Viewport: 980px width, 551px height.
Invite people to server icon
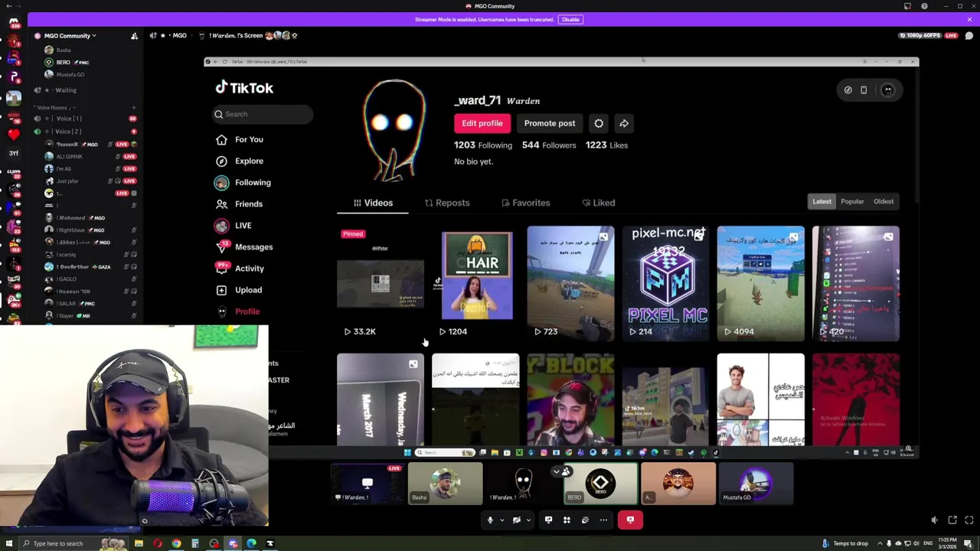click(x=134, y=35)
